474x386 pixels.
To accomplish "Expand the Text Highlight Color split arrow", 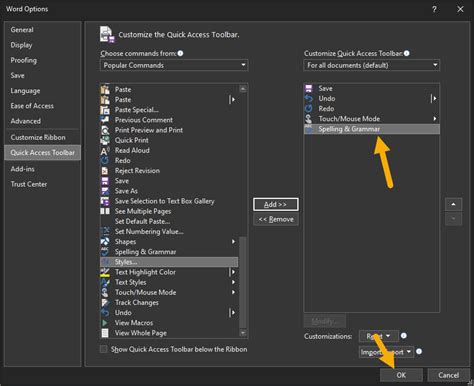I will coord(232,272).
